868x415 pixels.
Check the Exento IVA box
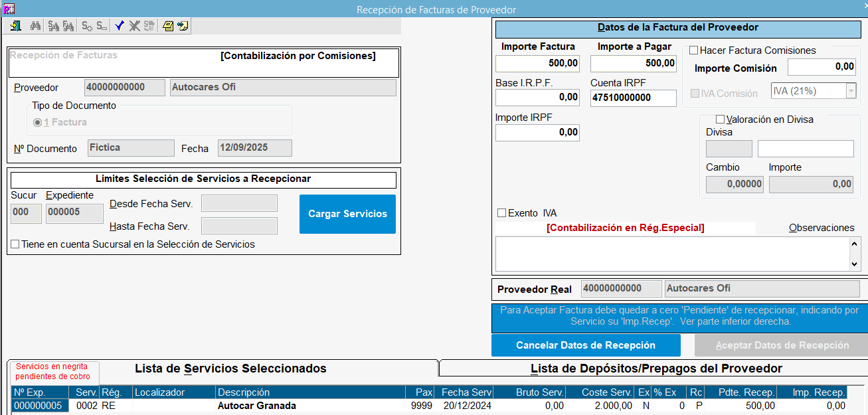pos(502,213)
